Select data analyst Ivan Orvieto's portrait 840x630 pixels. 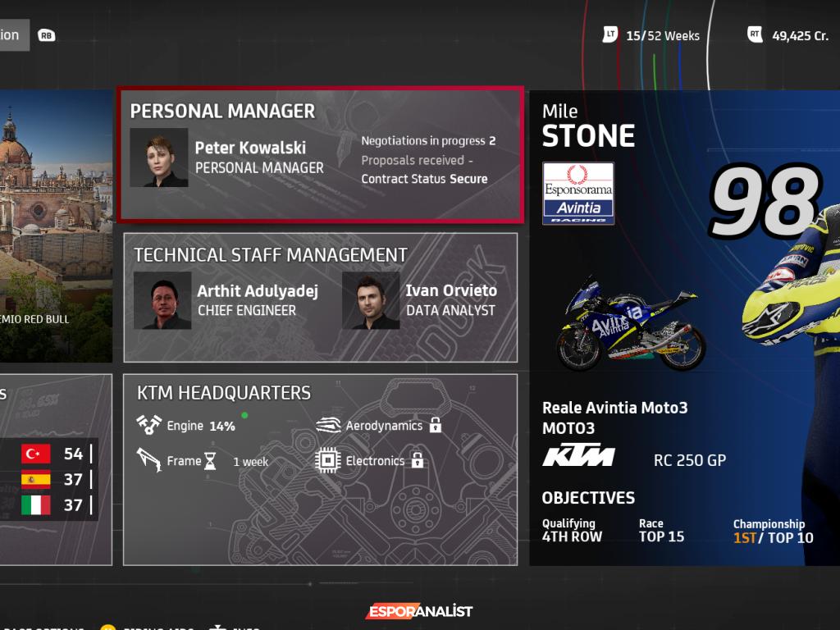click(x=371, y=300)
